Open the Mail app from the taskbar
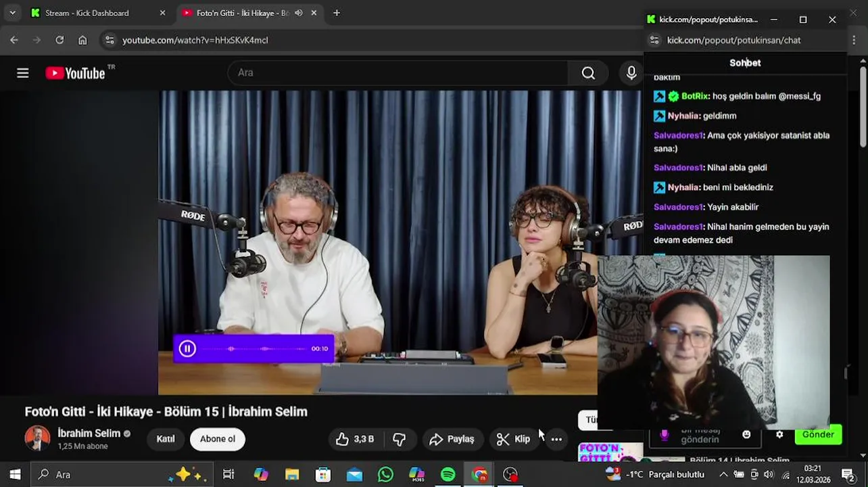 coord(354,474)
